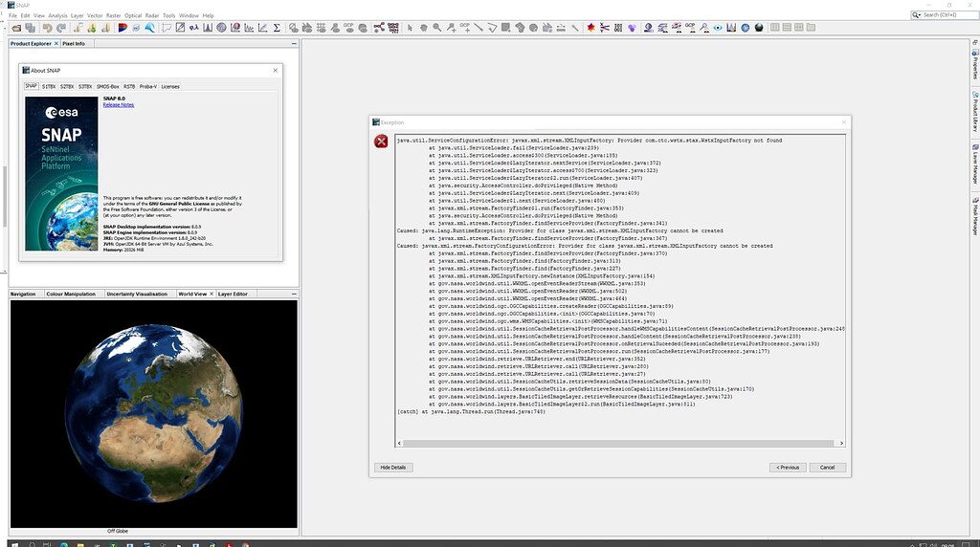This screenshot has width=980, height=547.
Task: Select the Zoom magnifier tool
Action: (436, 27)
